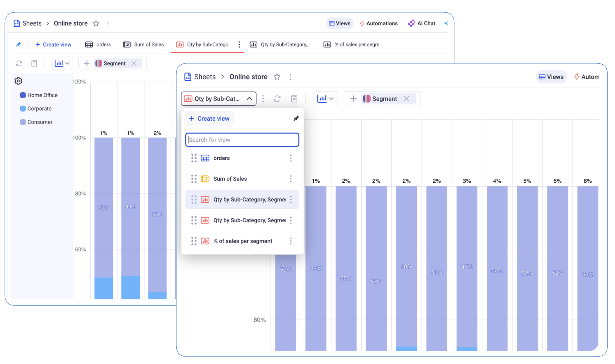Screen dimensions: 615x364
Task: Star the Online store sheet in front panel
Action: (x=277, y=77)
